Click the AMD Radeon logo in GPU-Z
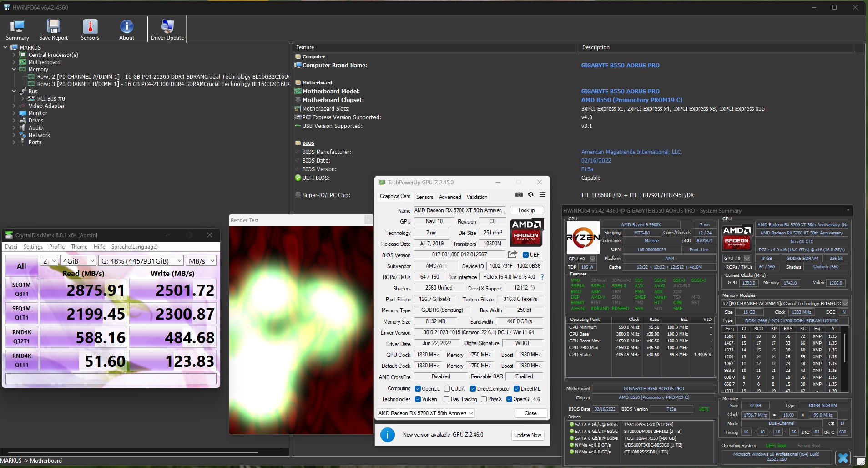 (x=527, y=232)
